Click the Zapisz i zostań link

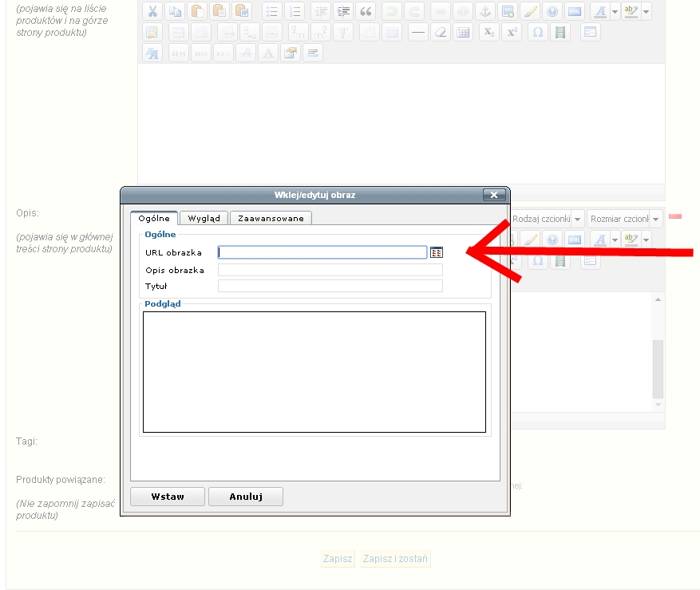coord(395,559)
